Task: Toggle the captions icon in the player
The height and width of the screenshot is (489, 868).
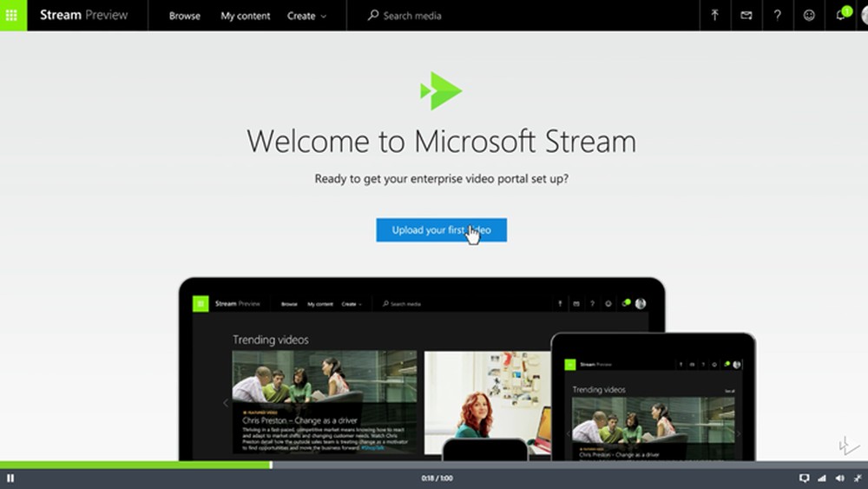Action: click(804, 478)
